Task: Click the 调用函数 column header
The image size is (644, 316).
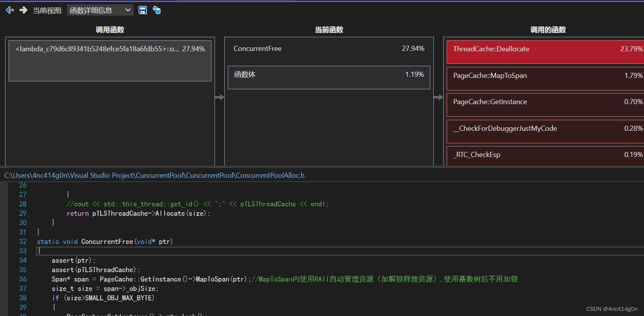Action: (x=110, y=30)
